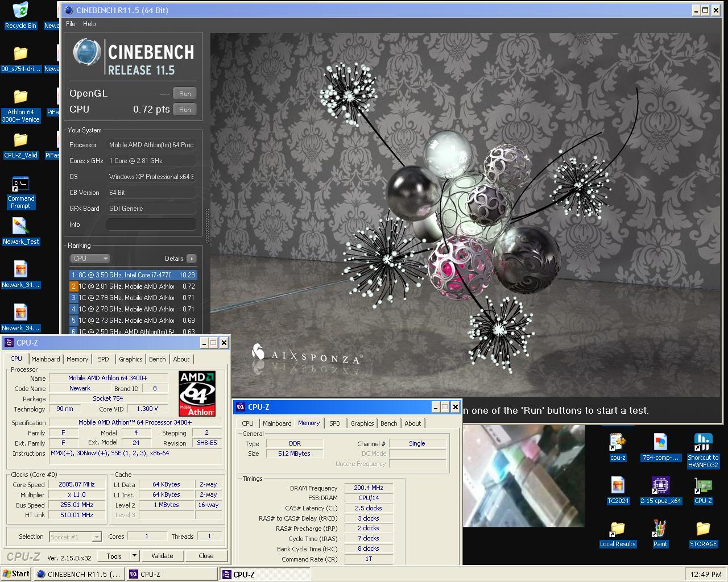The height and width of the screenshot is (582, 728).
Task: Click the DRAM Frequency 200.4 MHz value
Action: 369,488
